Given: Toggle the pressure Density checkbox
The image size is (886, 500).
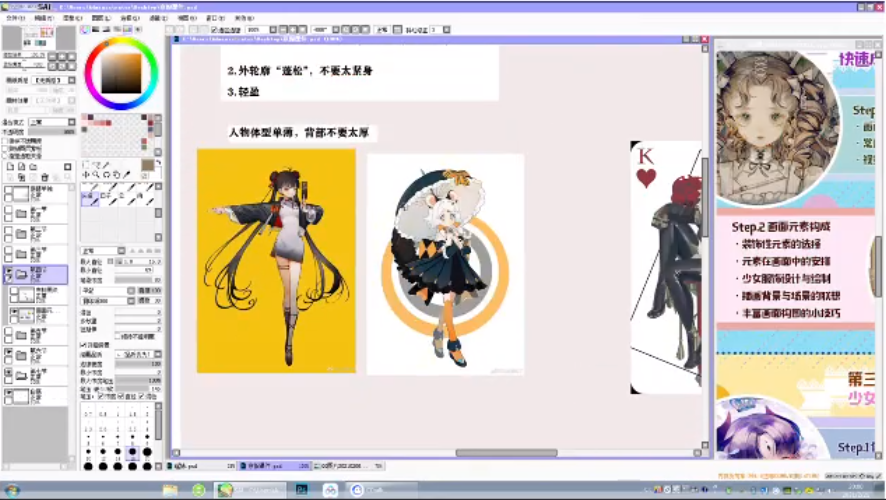Looking at the screenshot, I should click(x=101, y=396).
